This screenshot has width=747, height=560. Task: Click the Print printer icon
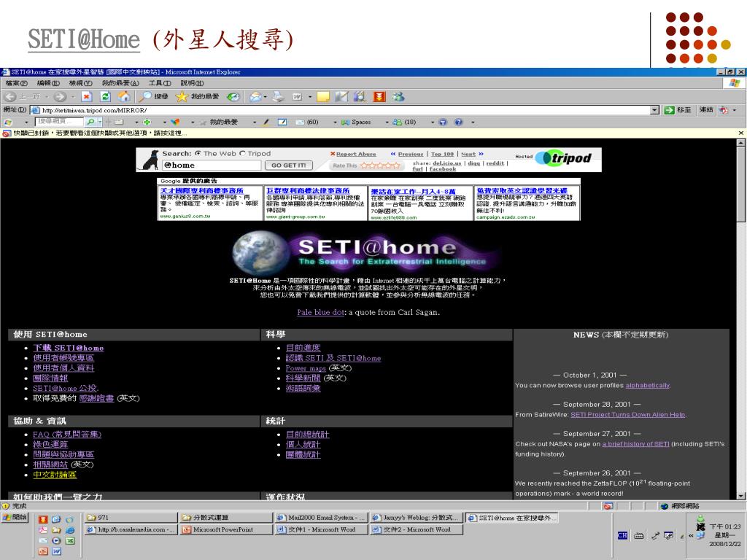[x=278, y=97]
